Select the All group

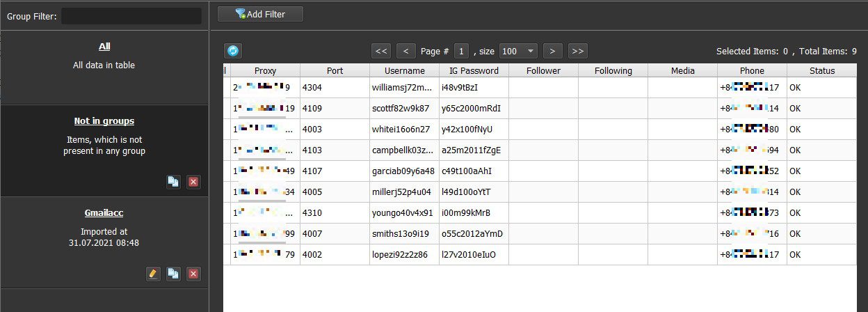click(x=104, y=47)
